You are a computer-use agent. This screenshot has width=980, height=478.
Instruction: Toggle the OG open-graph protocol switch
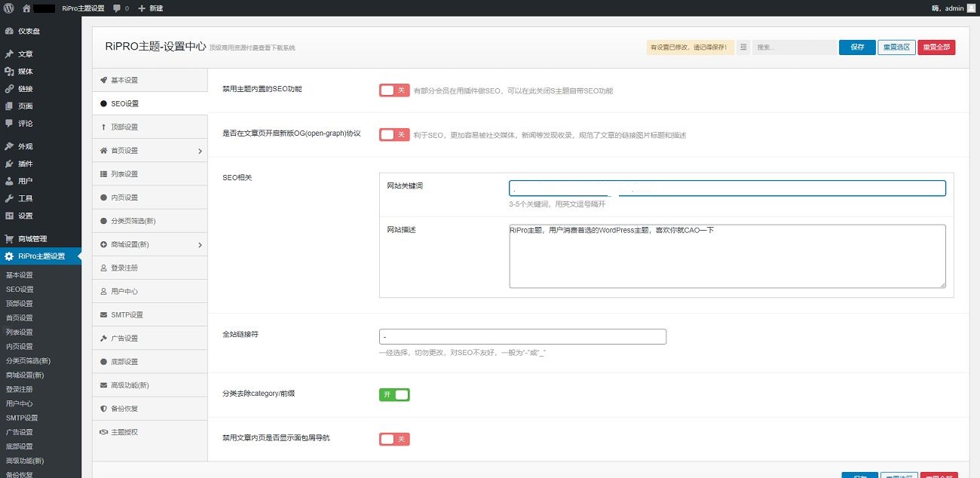(394, 135)
